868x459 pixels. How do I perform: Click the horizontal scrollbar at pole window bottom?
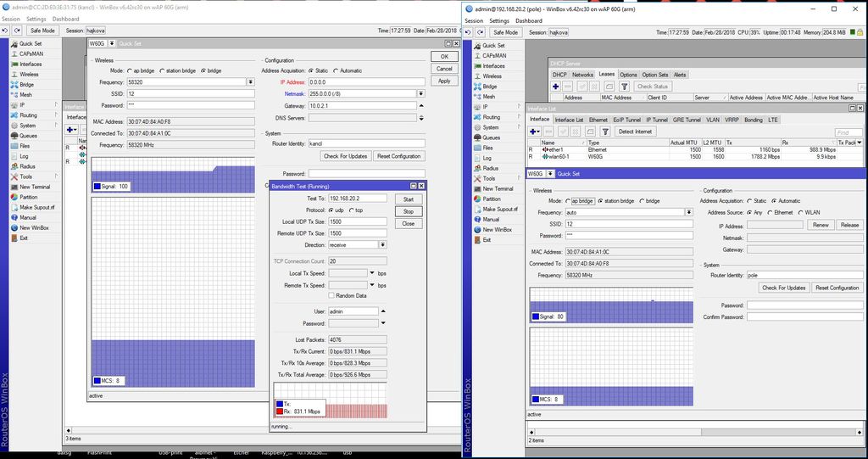(696, 432)
